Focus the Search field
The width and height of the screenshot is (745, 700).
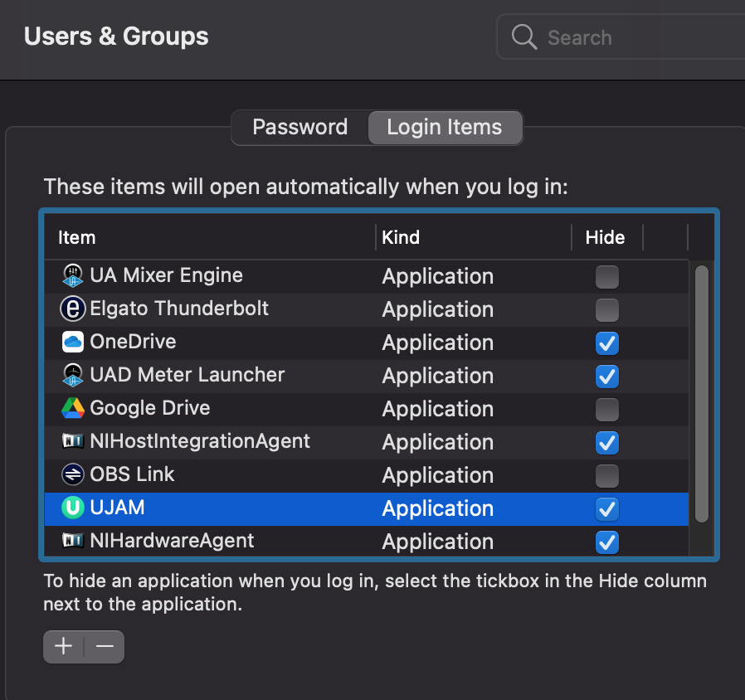click(x=621, y=37)
